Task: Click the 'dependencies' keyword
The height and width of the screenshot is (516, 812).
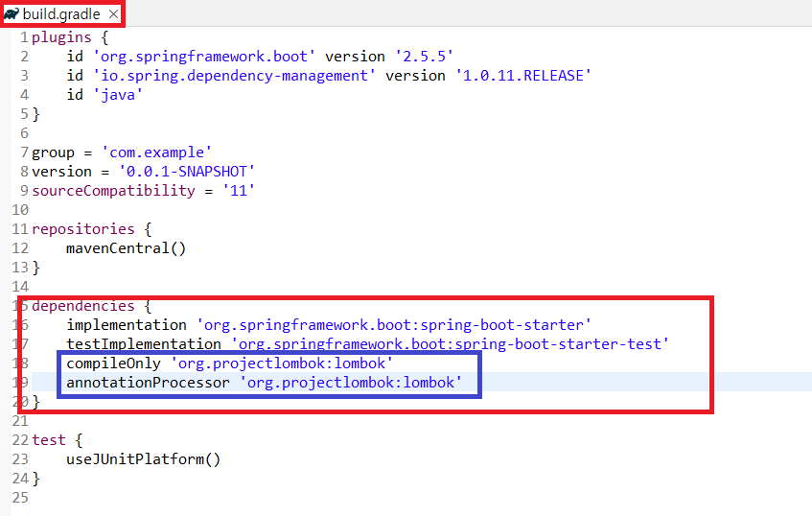Action: point(82,306)
